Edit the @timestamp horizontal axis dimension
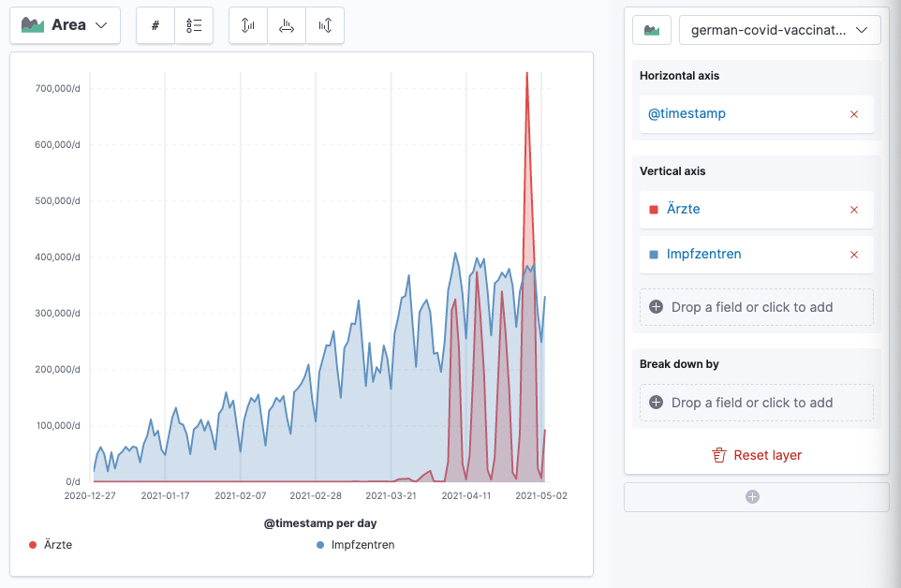The height and width of the screenshot is (588, 901). point(687,113)
